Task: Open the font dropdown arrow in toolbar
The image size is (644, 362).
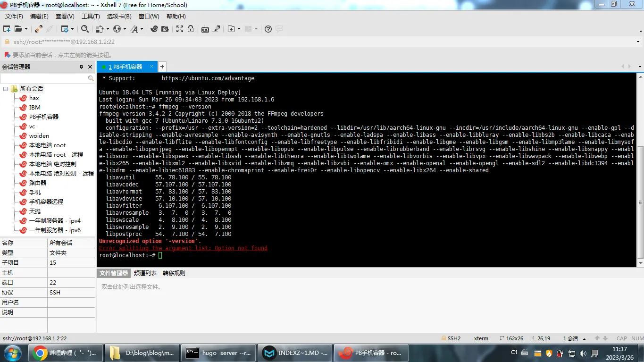Action: [142, 29]
